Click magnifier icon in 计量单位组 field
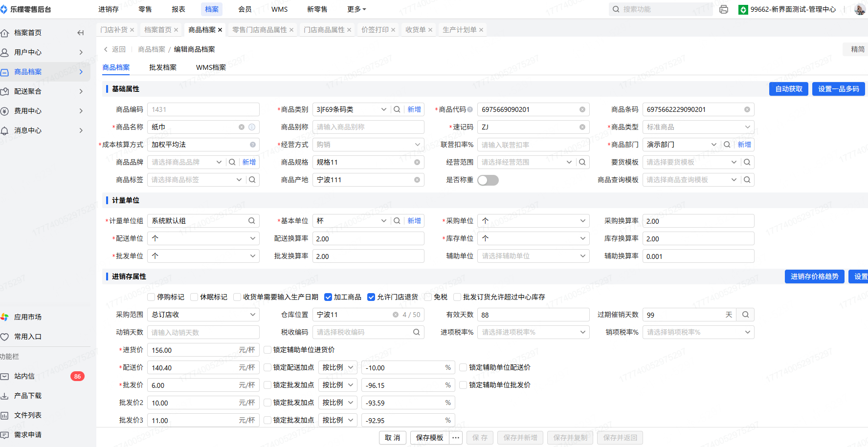The image size is (868, 447). click(x=251, y=221)
